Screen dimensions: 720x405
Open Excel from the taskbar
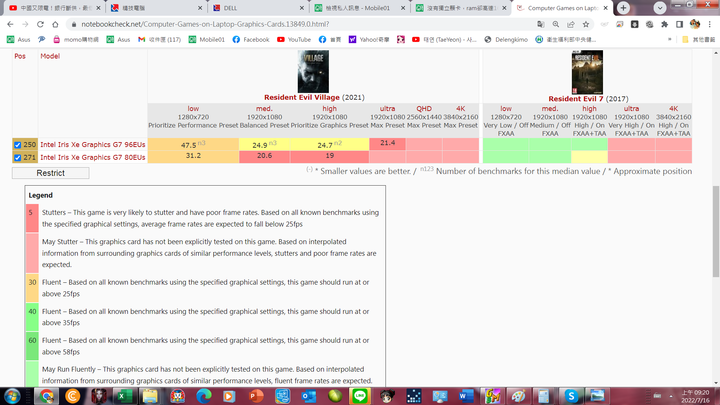(x=124, y=396)
